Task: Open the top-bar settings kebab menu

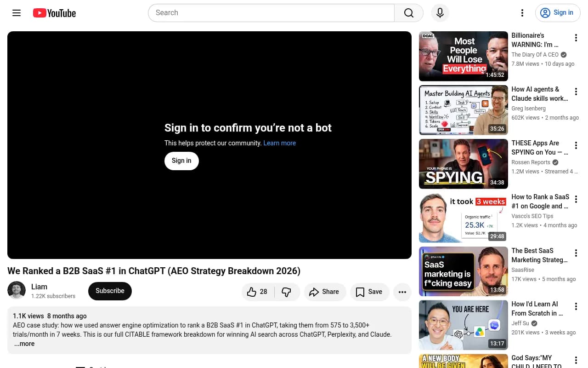Action: tap(522, 13)
